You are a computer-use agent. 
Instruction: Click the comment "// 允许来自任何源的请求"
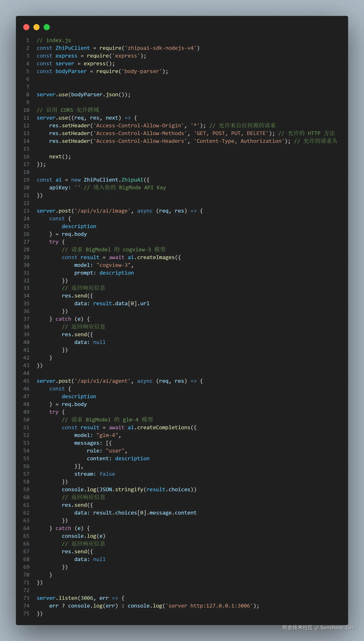[242, 126]
